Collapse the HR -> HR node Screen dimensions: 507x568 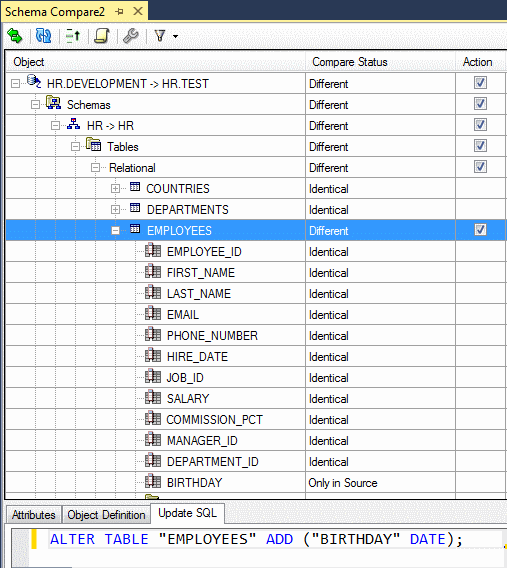coord(55,126)
